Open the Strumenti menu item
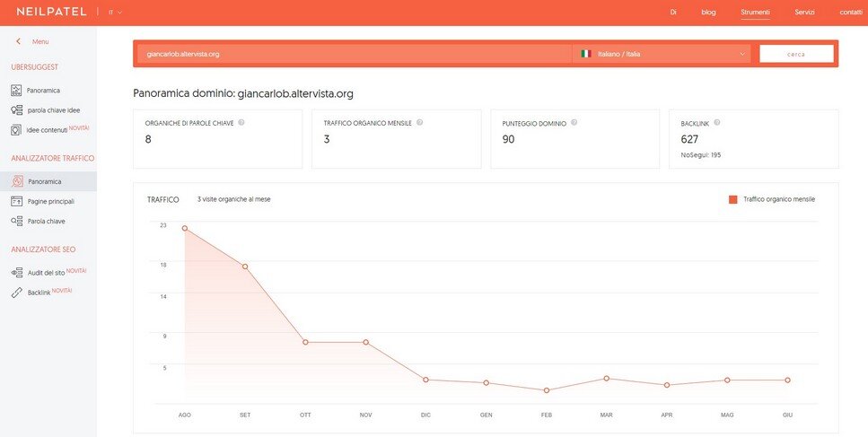The width and height of the screenshot is (868, 437). coord(754,13)
